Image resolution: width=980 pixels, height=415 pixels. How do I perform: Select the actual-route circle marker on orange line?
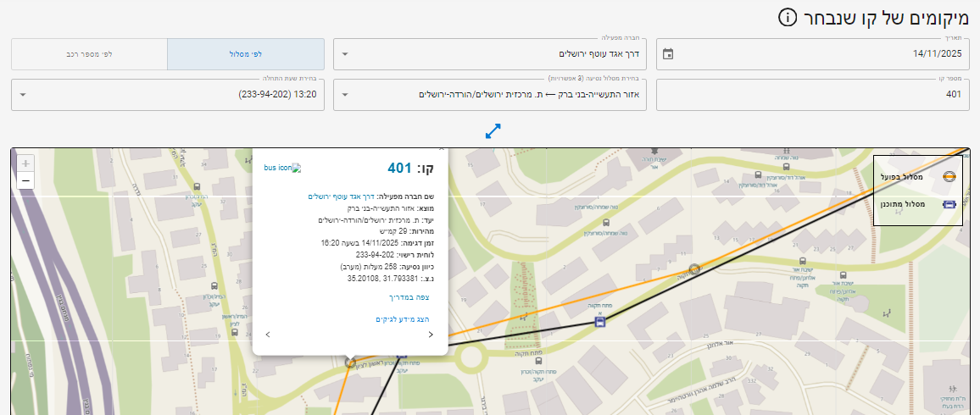[x=693, y=269]
